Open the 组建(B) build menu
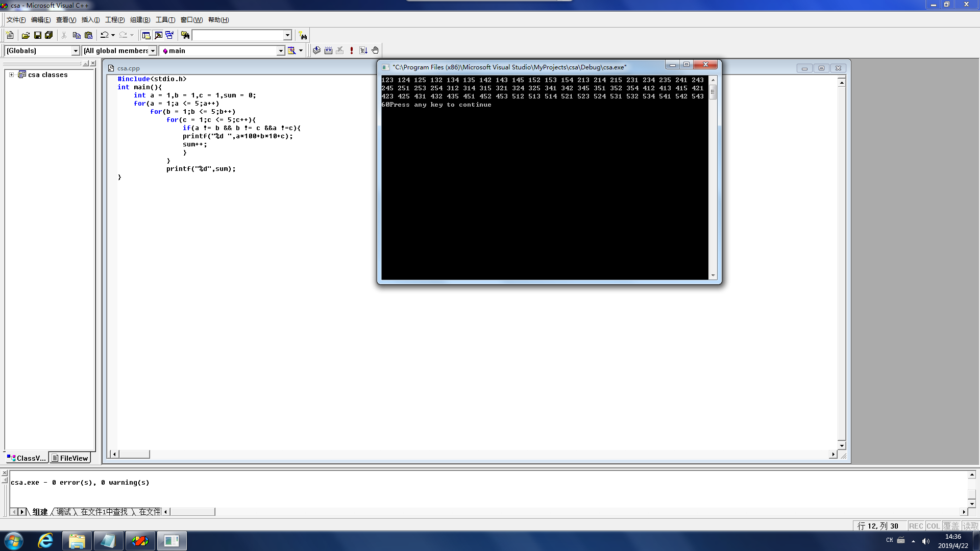Image resolution: width=980 pixels, height=551 pixels. point(140,20)
